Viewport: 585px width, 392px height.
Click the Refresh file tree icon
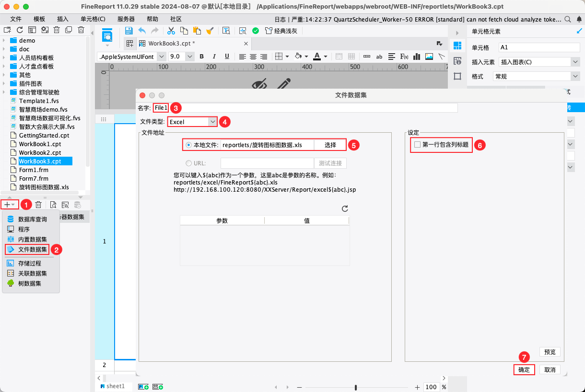(20, 30)
